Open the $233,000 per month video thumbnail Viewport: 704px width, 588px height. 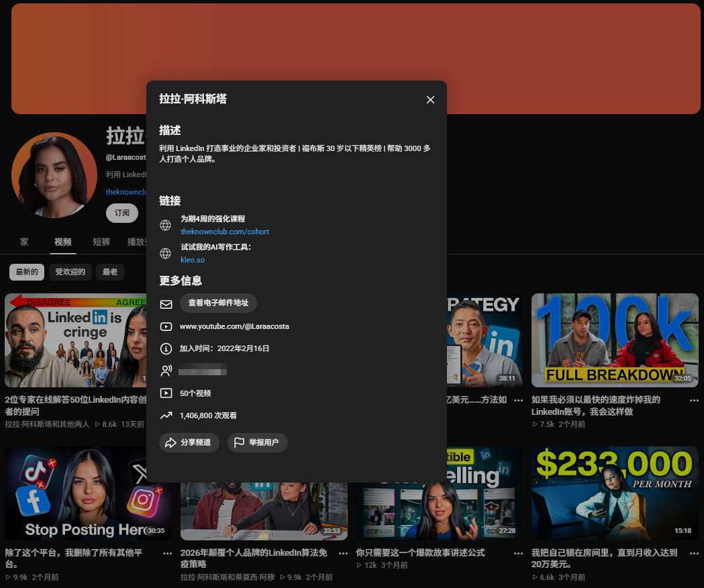tap(615, 493)
